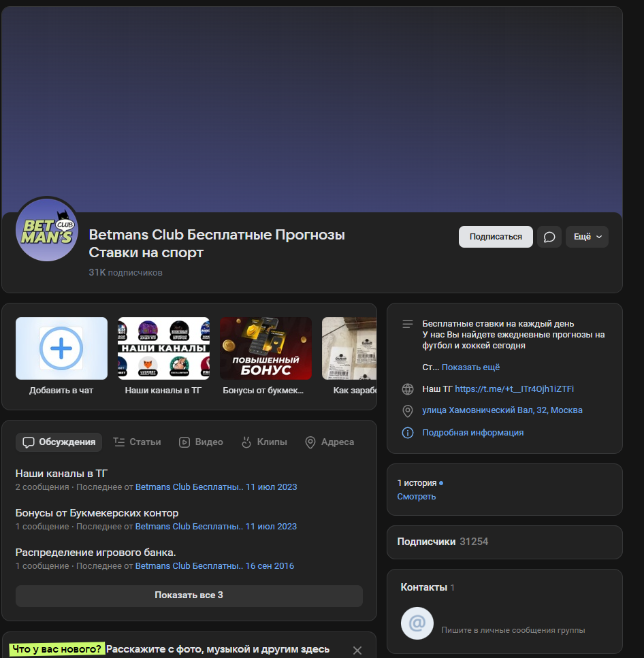Click Смотреть to view the story
The width and height of the screenshot is (644, 658).
[x=417, y=497]
